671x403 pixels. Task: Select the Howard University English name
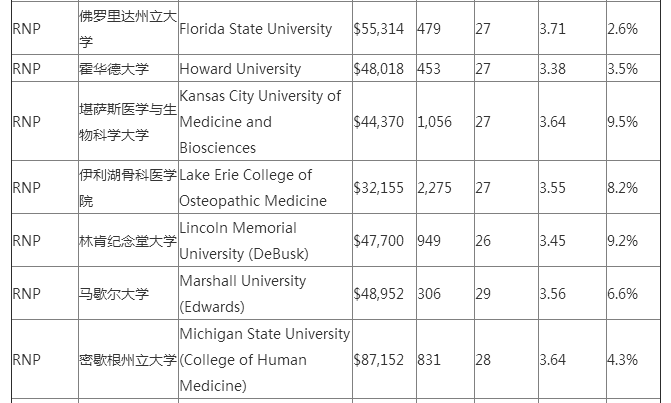coord(240,69)
